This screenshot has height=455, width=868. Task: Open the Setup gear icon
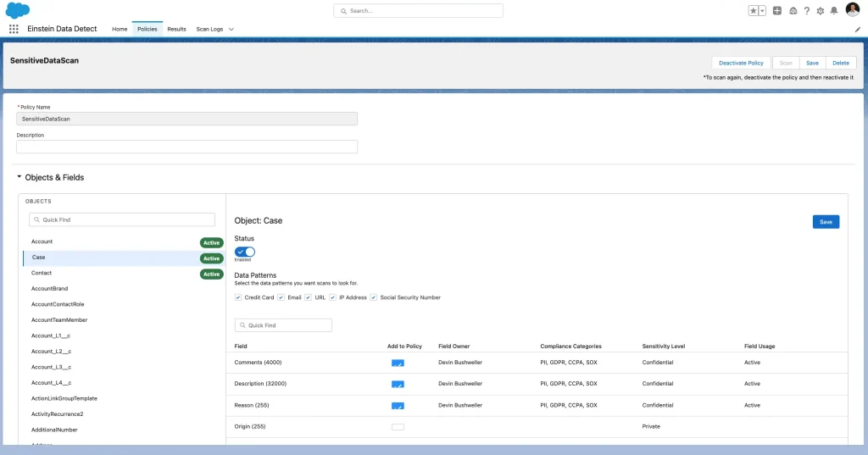click(821, 10)
